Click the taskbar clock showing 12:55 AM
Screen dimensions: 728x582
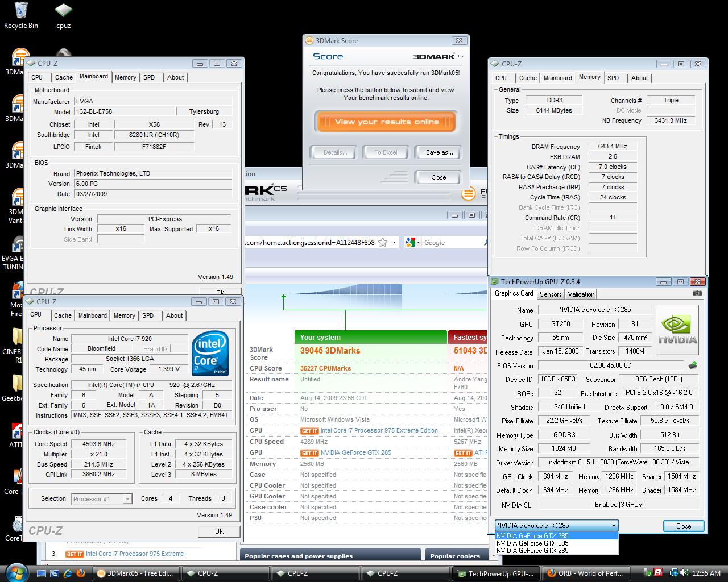tap(706, 573)
